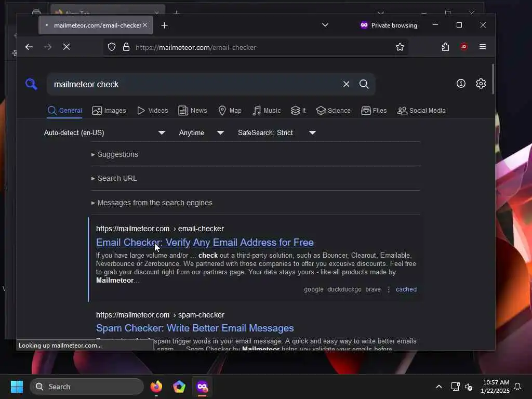Stop loading the page

point(66,47)
